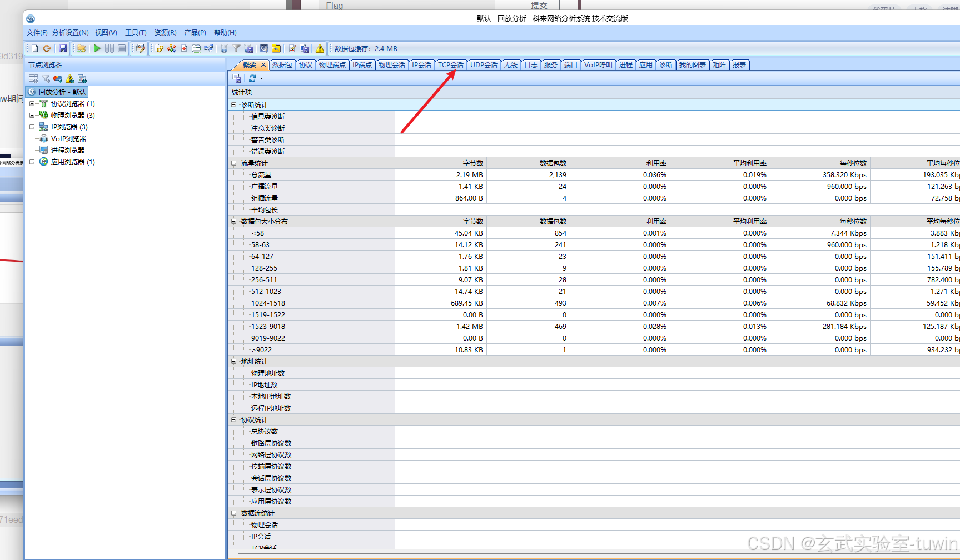The width and height of the screenshot is (960, 560).
Task: Click the funnel with plus icon in node browser
Action: 46,79
